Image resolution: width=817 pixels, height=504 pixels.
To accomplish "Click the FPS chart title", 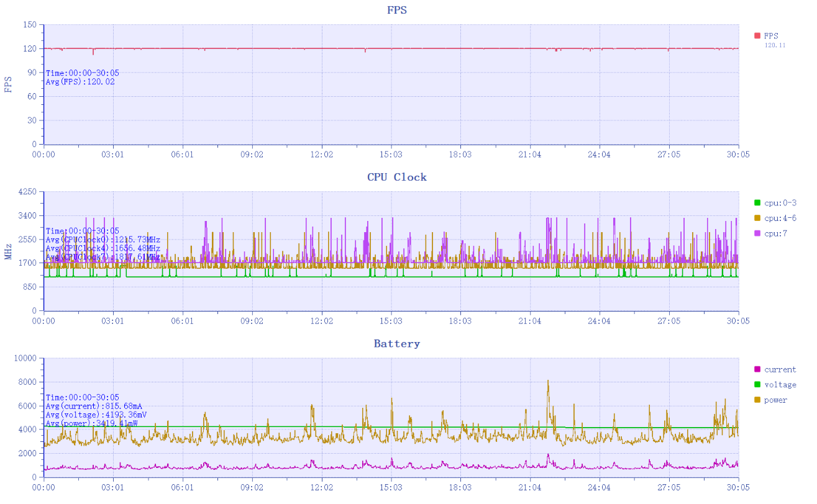I will pos(397,10).
